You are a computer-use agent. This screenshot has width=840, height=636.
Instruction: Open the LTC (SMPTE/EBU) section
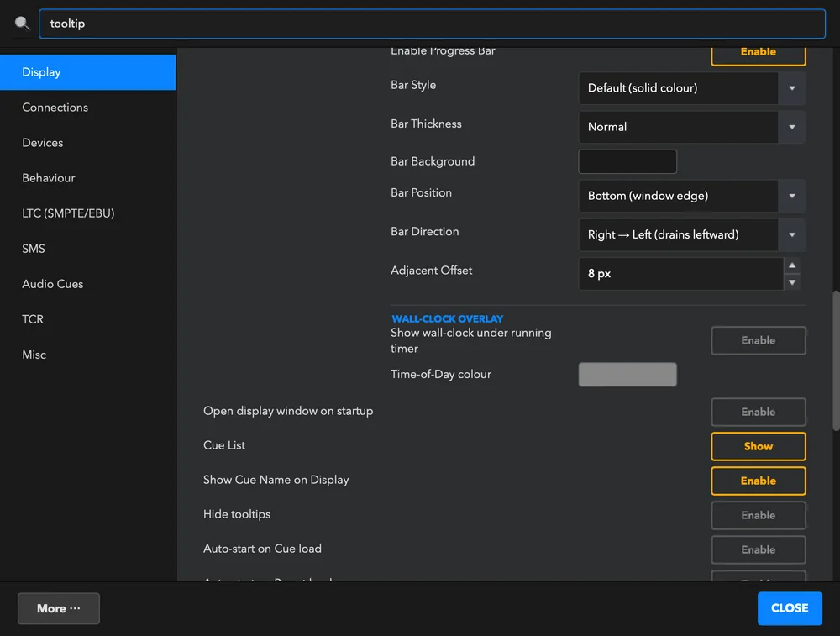(x=88, y=213)
